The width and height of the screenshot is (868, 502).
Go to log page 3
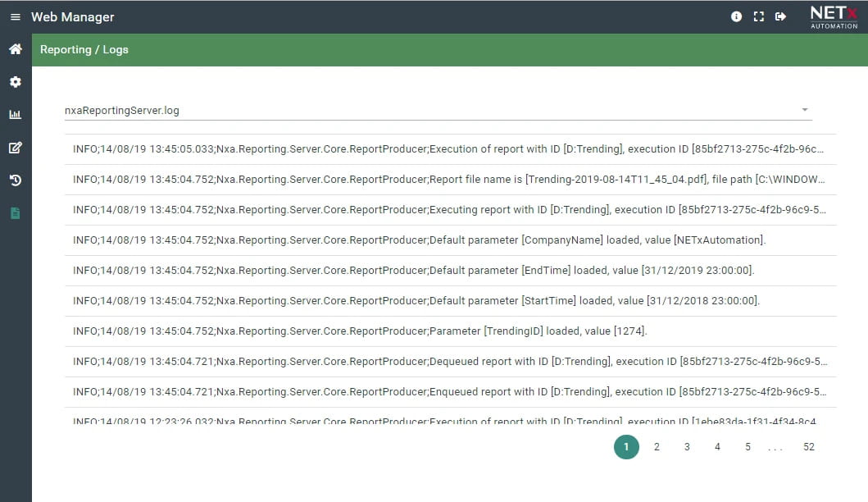(687, 447)
